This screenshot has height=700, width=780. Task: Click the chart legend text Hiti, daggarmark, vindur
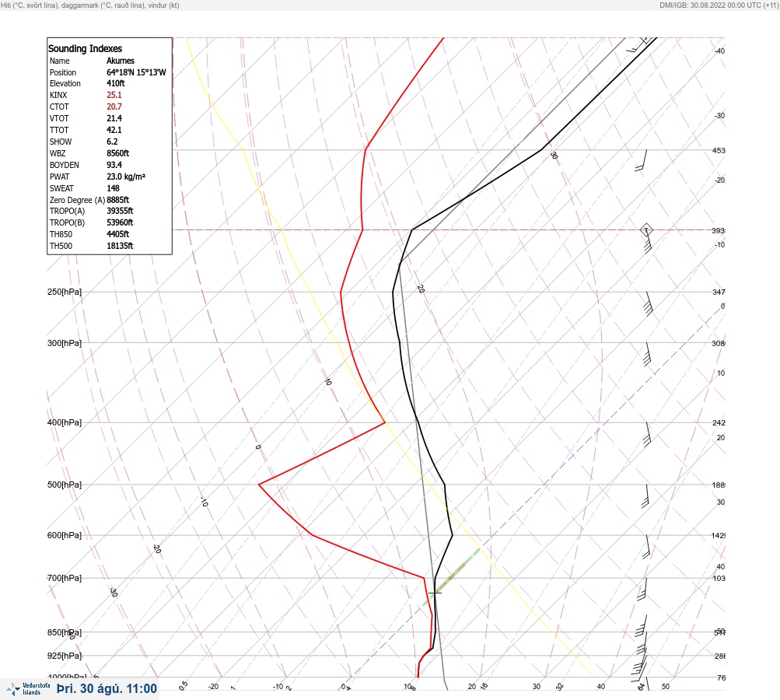pyautogui.click(x=90, y=5)
